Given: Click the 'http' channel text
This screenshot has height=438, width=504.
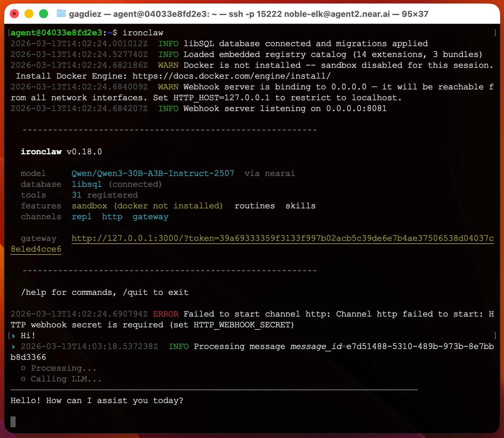Looking at the screenshot, I should click(x=112, y=217).
